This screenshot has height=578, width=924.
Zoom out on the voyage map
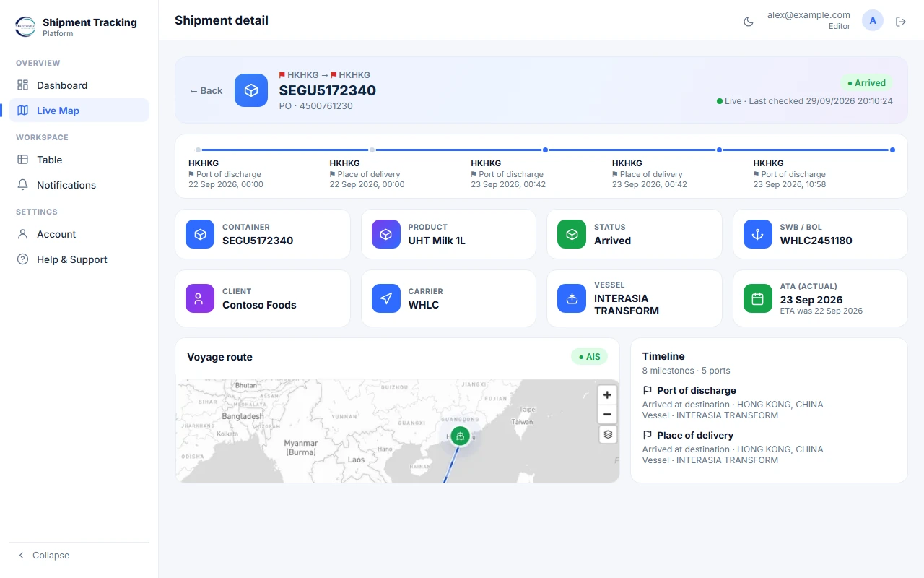click(x=607, y=414)
